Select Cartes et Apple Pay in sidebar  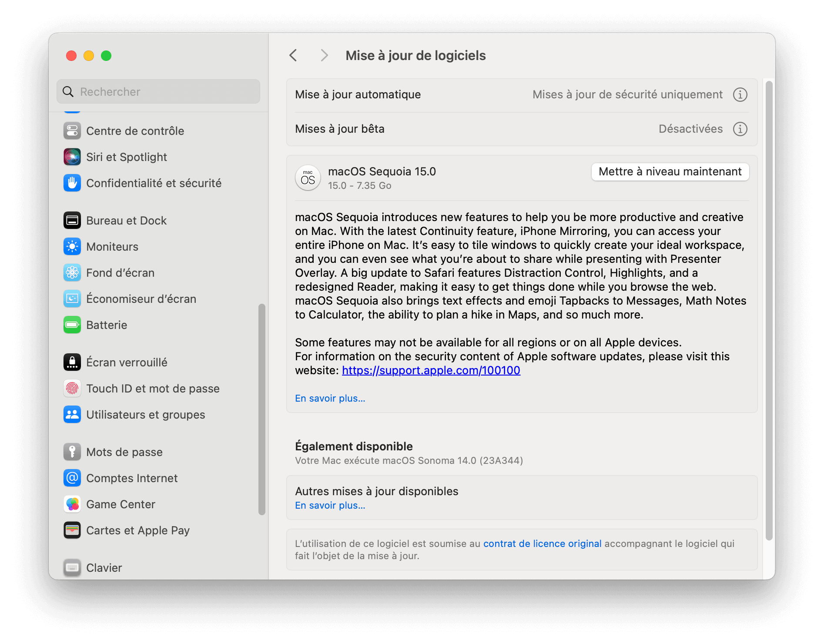pos(158,530)
